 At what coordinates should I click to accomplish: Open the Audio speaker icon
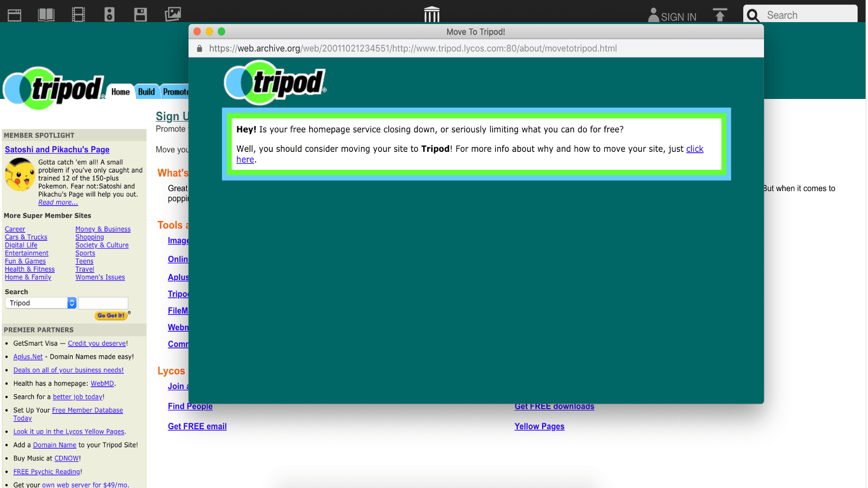(109, 15)
